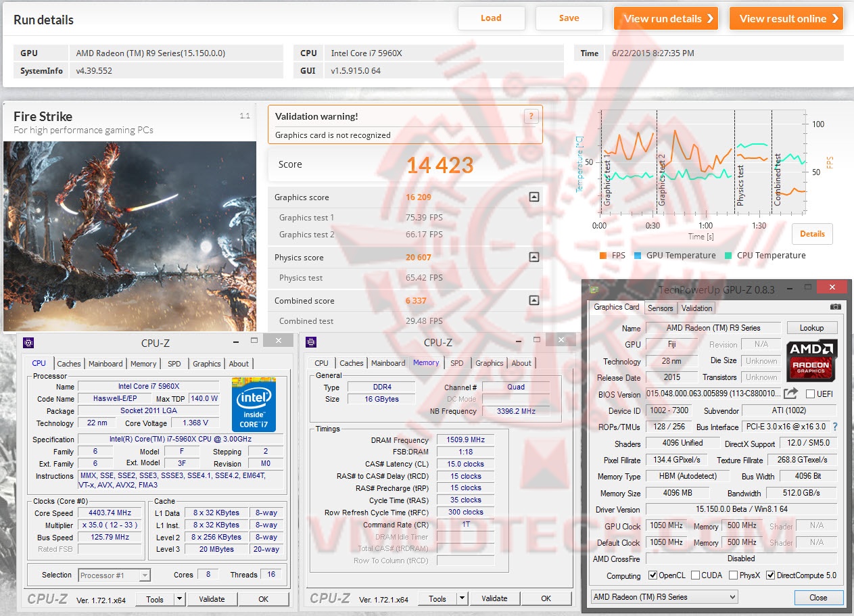Switch to CPU tab in right CPU-Z

tap(322, 363)
